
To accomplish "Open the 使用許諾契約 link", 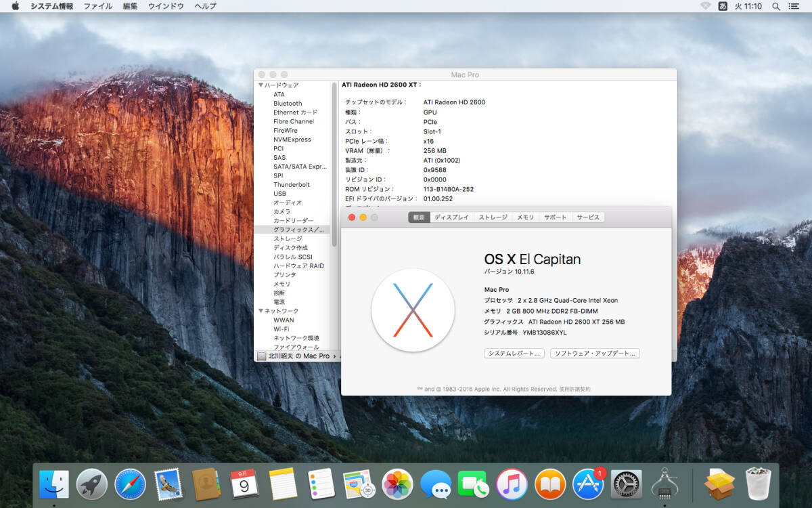I will point(574,389).
